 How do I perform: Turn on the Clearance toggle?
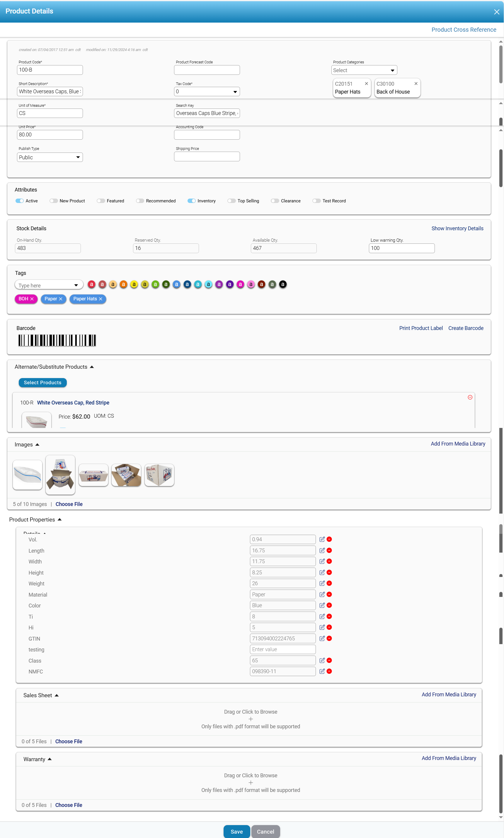pyautogui.click(x=275, y=201)
